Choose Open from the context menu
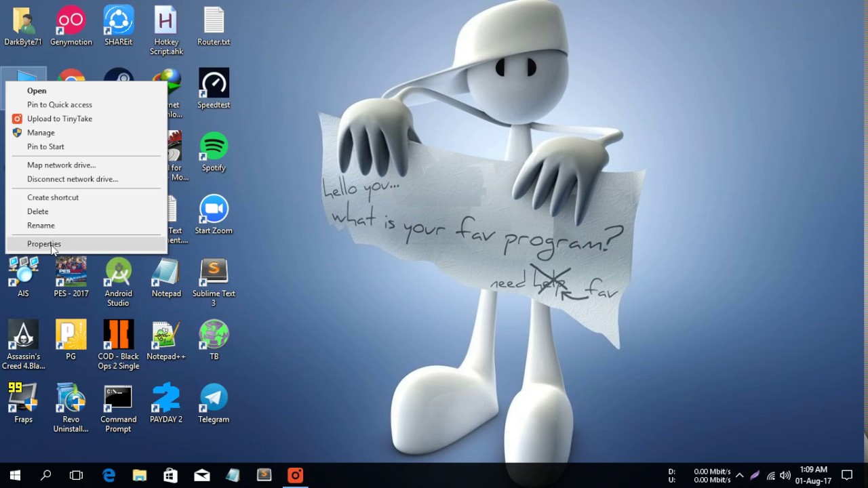Viewport: 868px width, 488px height. [x=86, y=91]
